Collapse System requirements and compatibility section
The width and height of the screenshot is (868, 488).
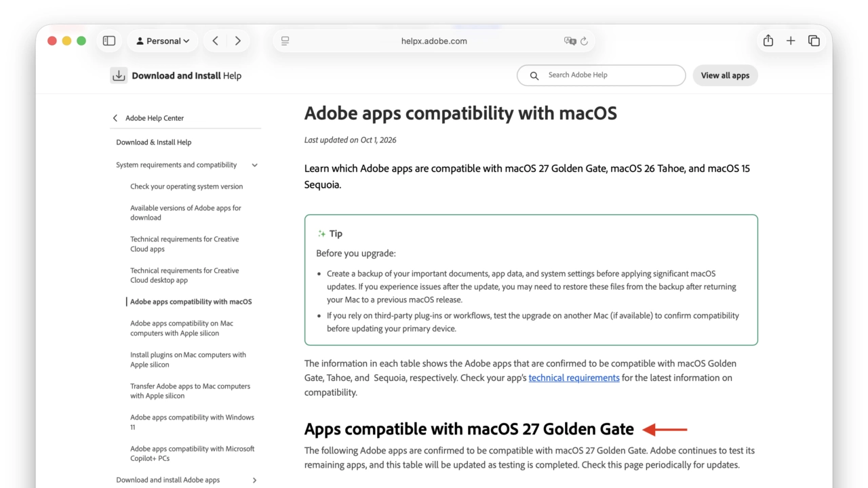pos(255,165)
